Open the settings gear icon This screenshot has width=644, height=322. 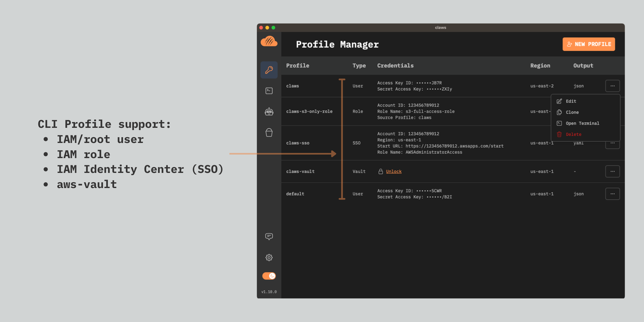click(269, 258)
